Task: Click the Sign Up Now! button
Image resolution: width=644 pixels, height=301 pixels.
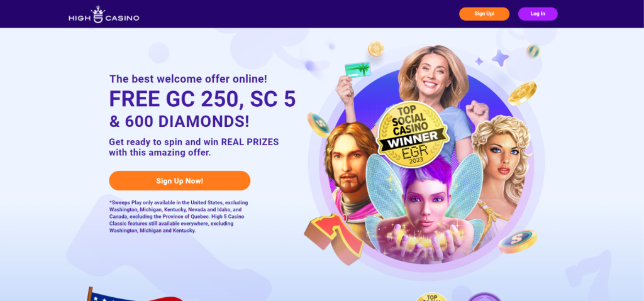Action: pyautogui.click(x=179, y=181)
